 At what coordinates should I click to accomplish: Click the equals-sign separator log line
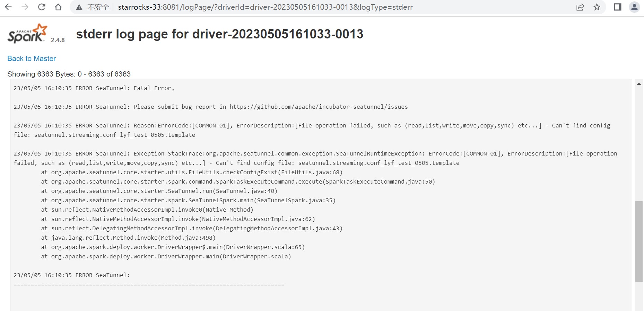[149, 285]
